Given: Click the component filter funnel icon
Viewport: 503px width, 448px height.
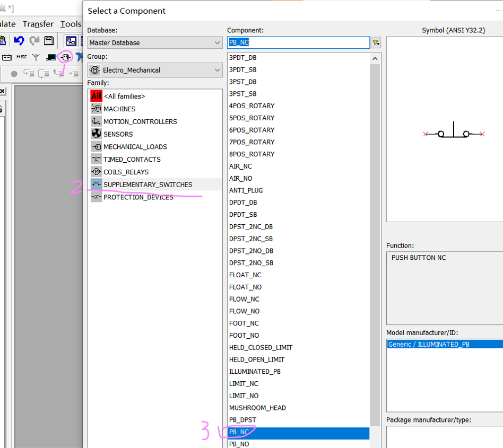Looking at the screenshot, I should (x=376, y=42).
